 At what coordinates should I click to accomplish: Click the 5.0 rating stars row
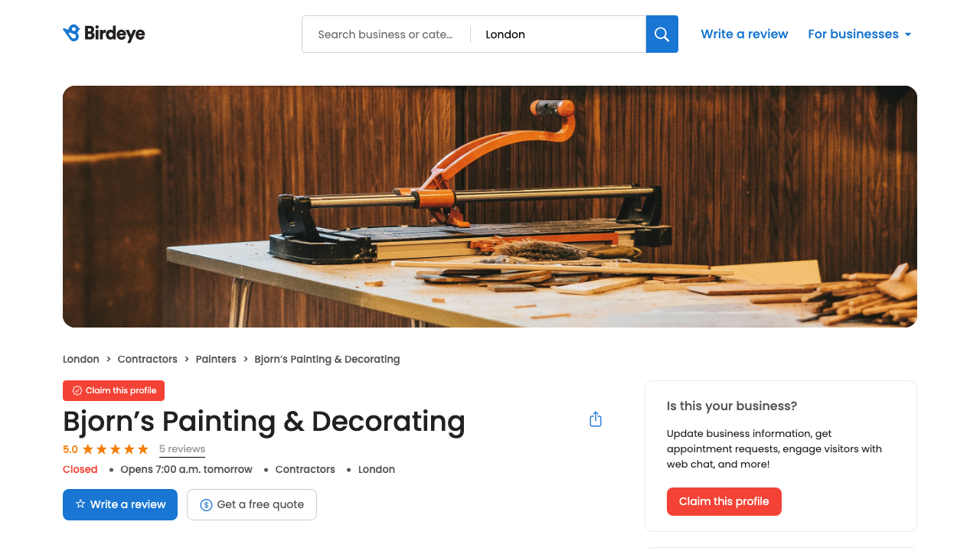click(x=115, y=449)
